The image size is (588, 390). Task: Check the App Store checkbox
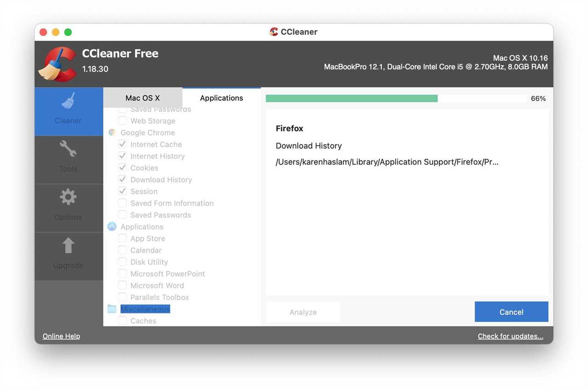(122, 238)
